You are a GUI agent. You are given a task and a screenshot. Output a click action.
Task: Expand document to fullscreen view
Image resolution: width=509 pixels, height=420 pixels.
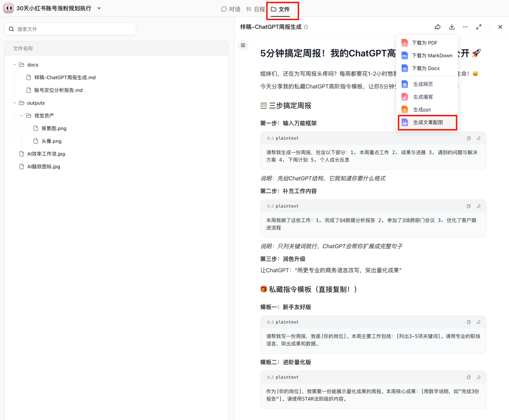[x=479, y=27]
